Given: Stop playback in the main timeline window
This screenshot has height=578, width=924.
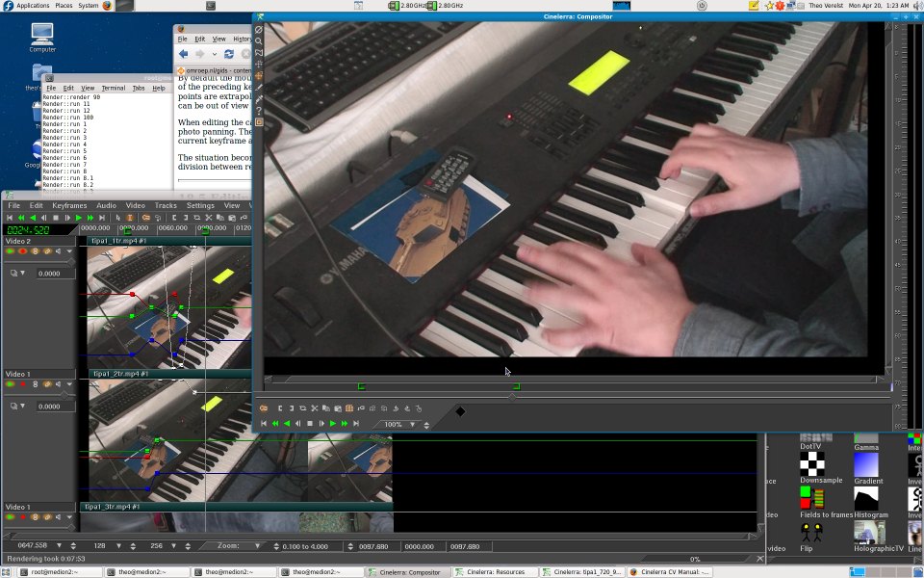Looking at the screenshot, I should 56,218.
